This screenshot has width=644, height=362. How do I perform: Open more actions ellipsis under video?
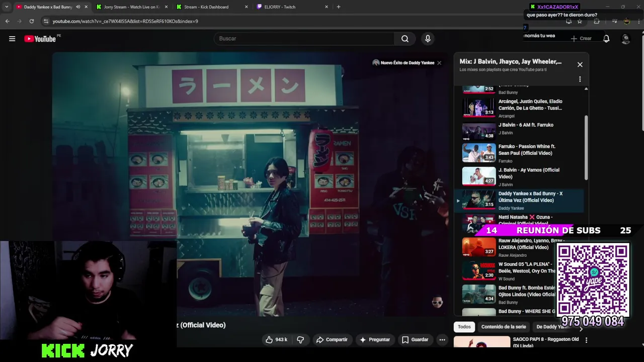(x=442, y=340)
